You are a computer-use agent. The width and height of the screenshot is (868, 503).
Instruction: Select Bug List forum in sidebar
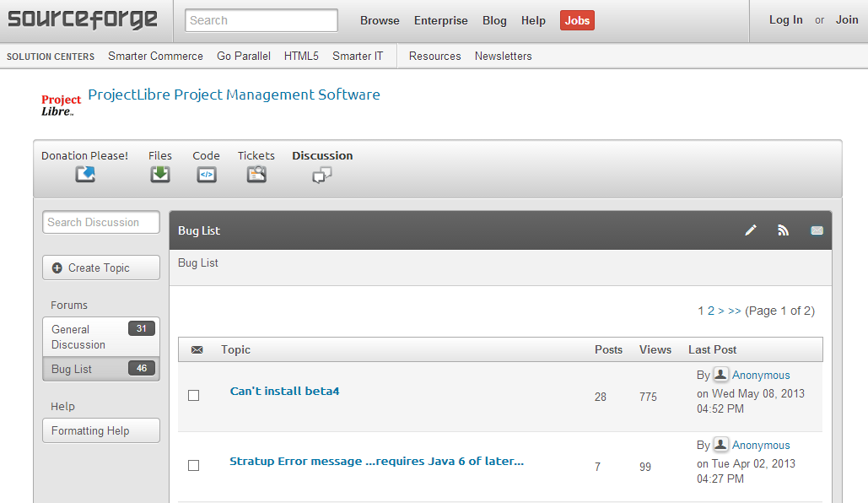point(72,369)
